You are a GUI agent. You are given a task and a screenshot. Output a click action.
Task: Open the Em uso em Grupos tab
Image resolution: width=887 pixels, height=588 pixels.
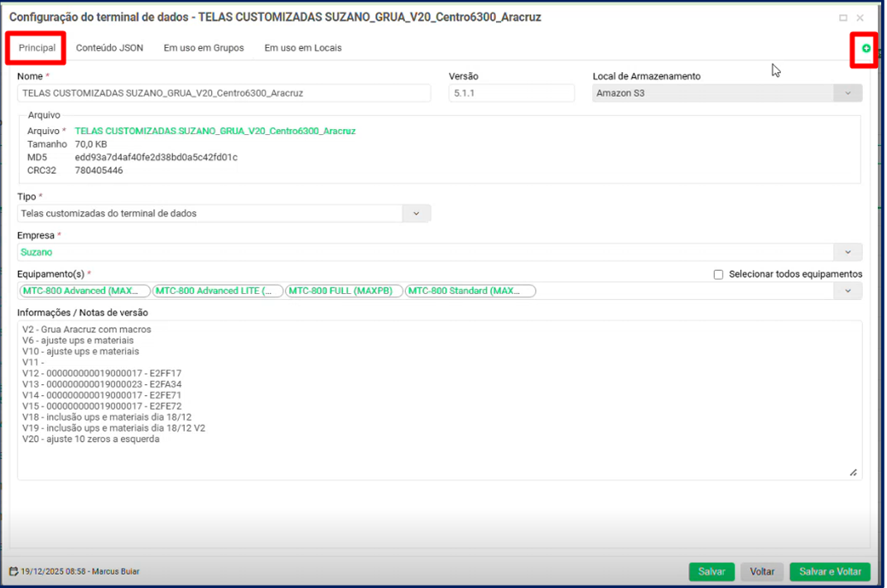point(204,48)
